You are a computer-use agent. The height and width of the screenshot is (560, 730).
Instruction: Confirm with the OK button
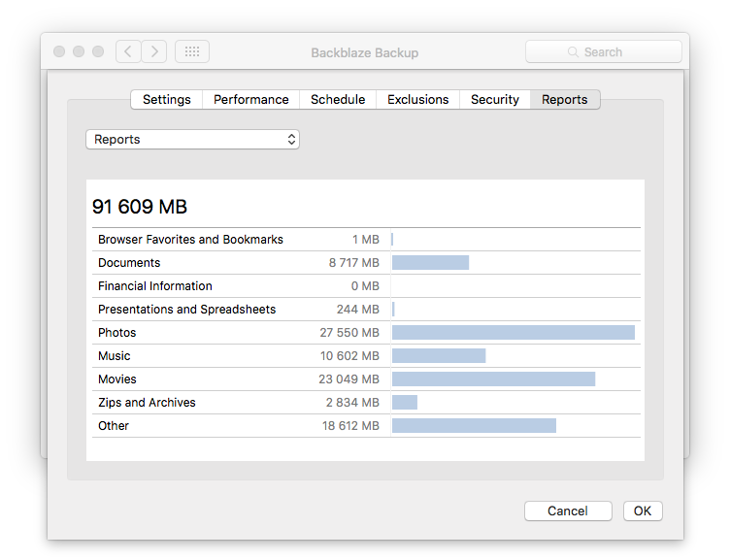(x=643, y=511)
